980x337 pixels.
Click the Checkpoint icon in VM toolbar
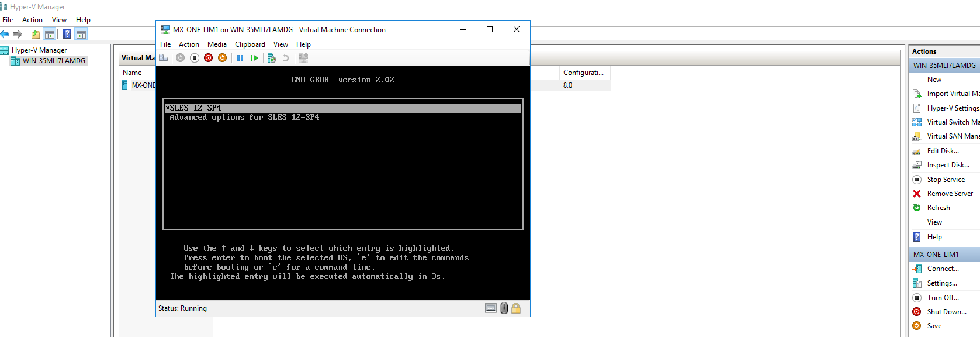pos(271,58)
